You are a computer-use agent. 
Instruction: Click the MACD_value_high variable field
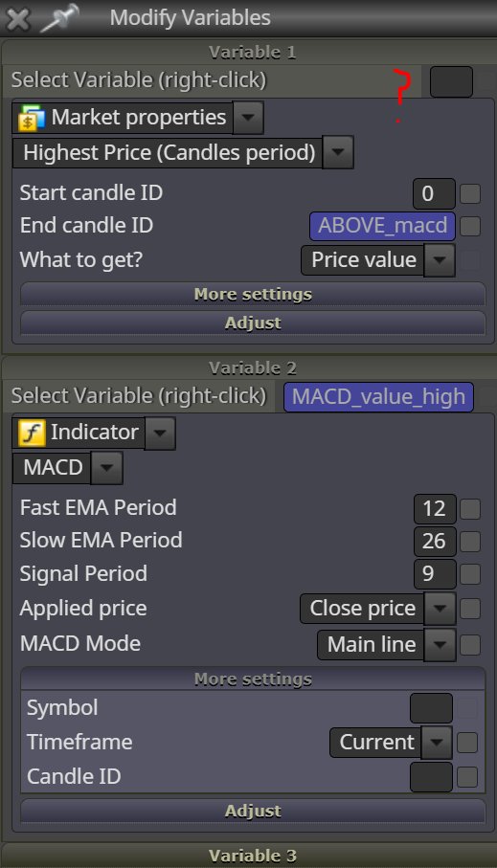378,397
